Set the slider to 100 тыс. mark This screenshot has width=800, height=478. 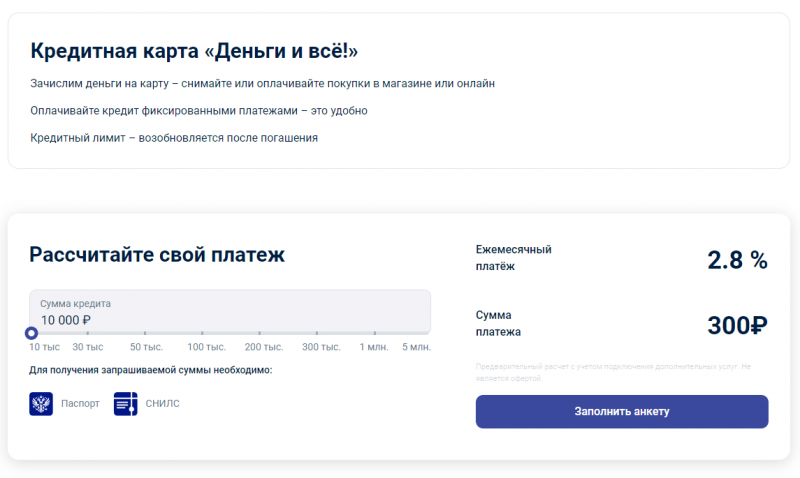click(203, 333)
